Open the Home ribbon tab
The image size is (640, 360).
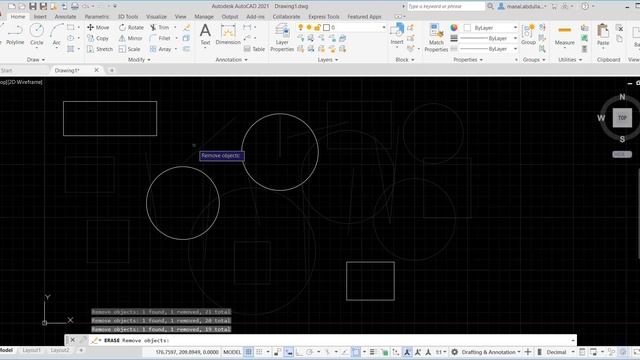pos(18,16)
